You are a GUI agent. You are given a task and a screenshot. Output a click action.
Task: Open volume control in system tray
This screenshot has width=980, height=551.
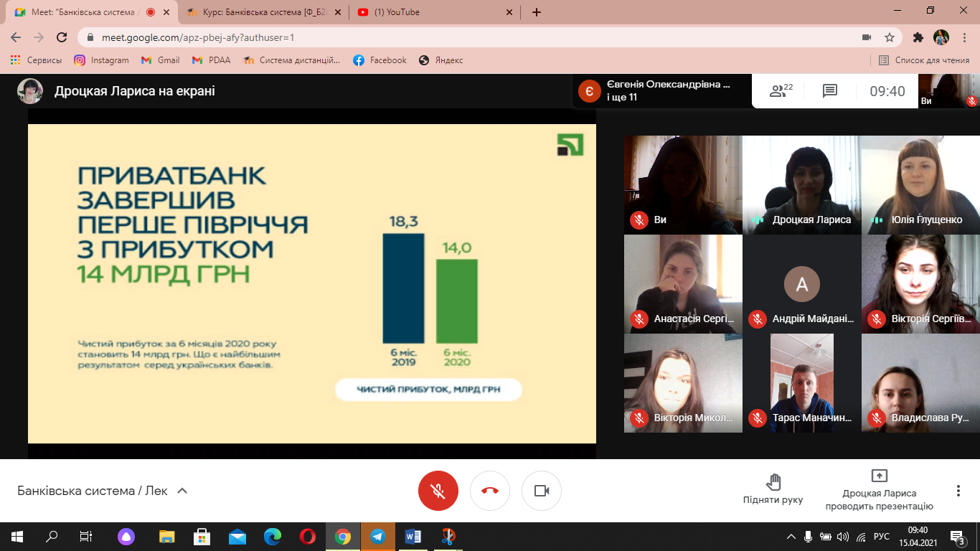click(x=843, y=537)
